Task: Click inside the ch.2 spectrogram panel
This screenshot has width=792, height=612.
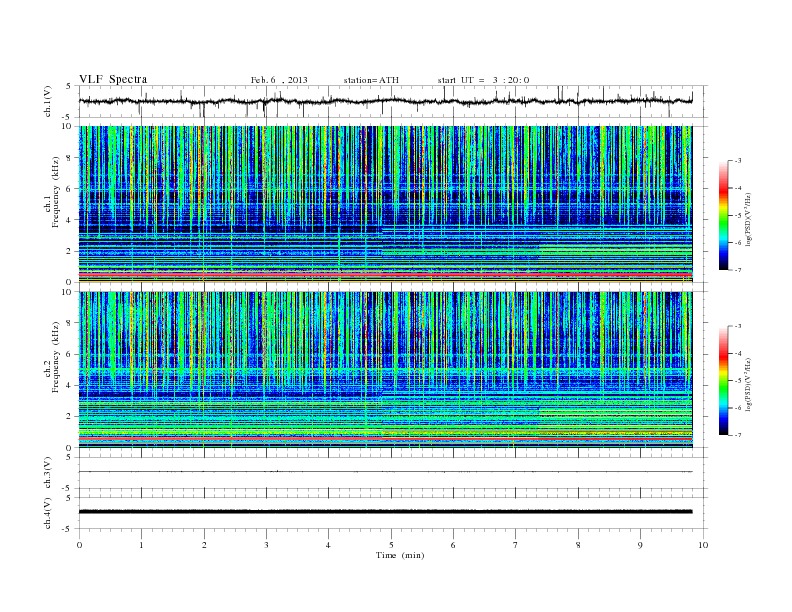Action: 385,370
